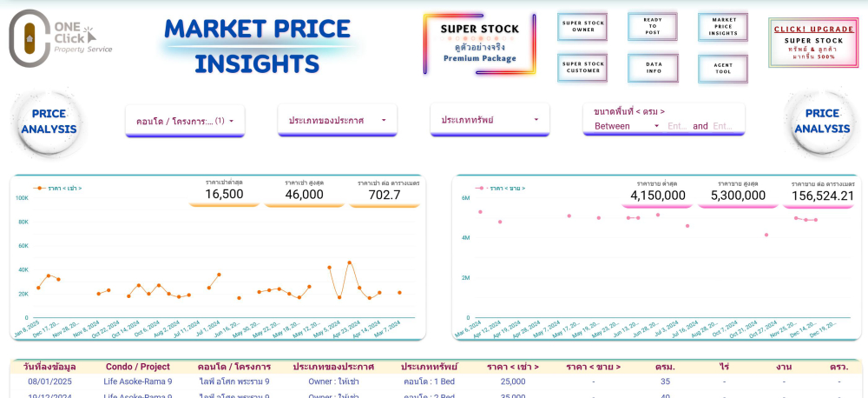Viewport: 868px width, 398px height.
Task: Navigate to Super Stock Customer page
Action: tap(582, 68)
